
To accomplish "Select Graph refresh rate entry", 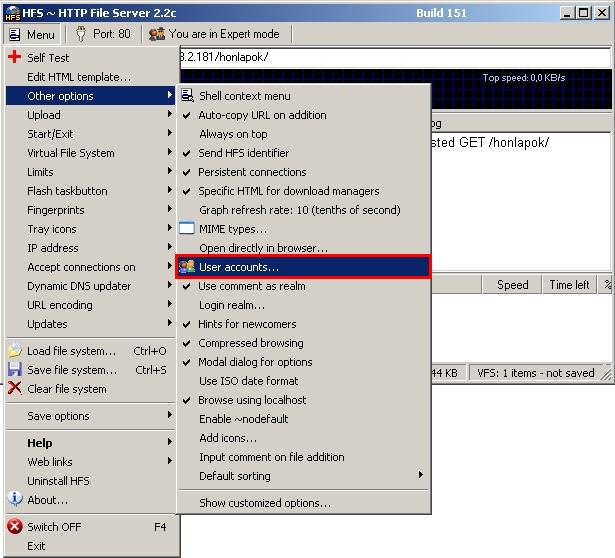I will (x=303, y=210).
